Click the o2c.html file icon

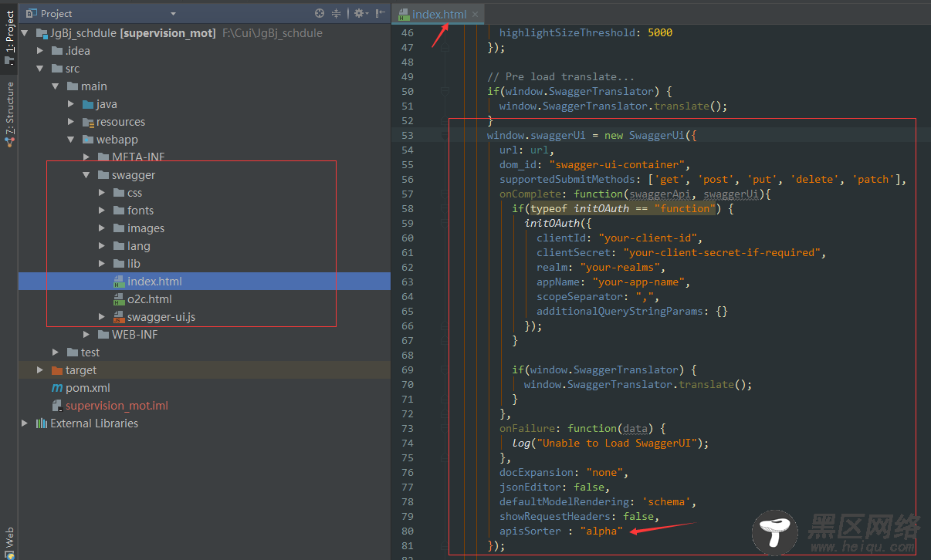[119, 299]
